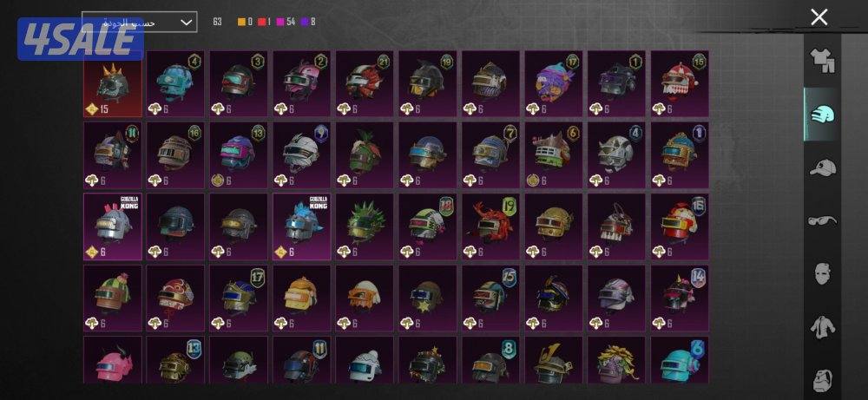This screenshot has height=400, width=868.
Task: Open the face mask category icon
Action: 822,274
